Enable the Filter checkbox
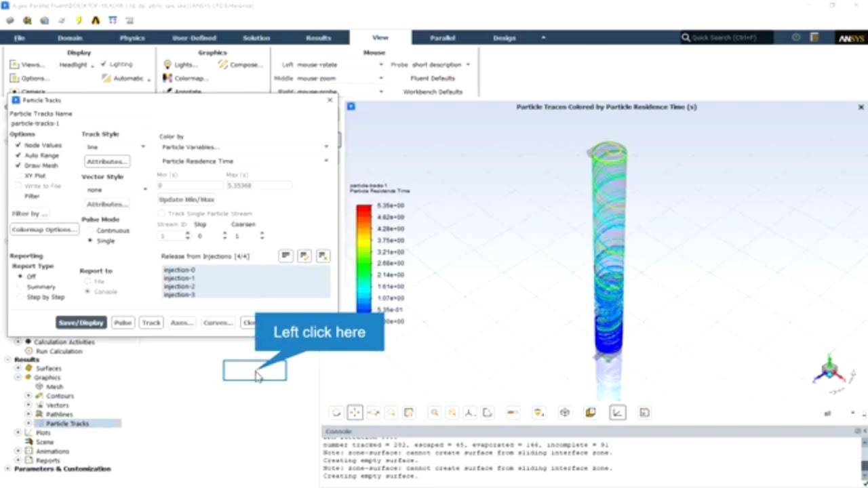868x488 pixels. pyautogui.click(x=18, y=196)
